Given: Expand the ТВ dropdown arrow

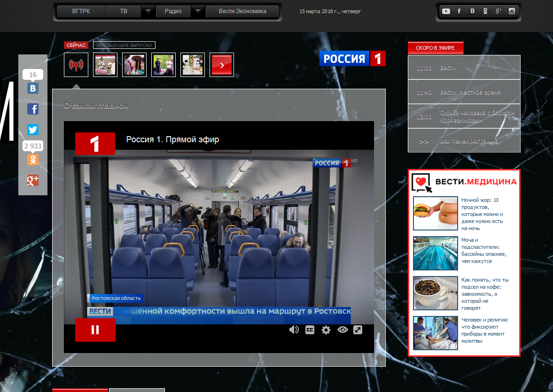Looking at the screenshot, I should (x=148, y=11).
